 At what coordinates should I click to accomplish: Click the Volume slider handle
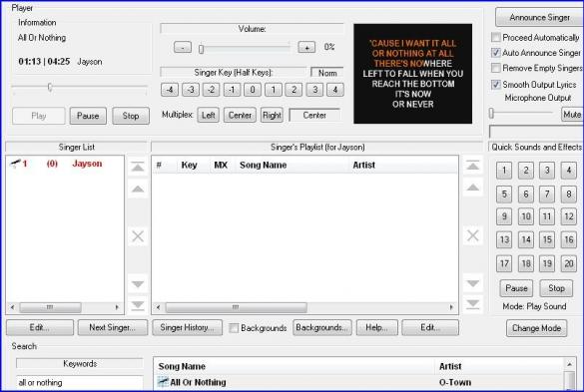pos(201,49)
